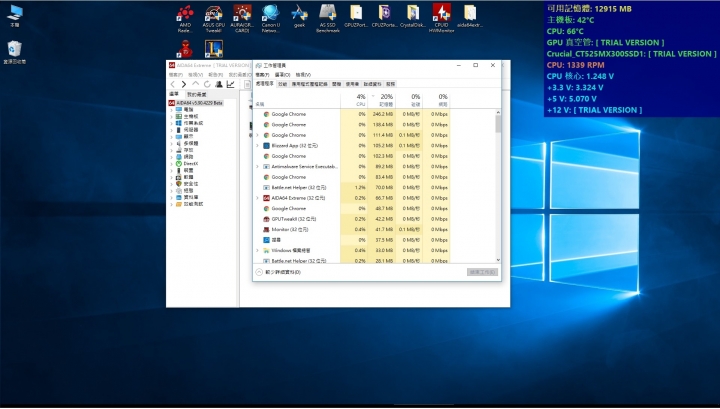Open the second menu in Task Manager menu bar
The image size is (720, 409).
click(x=282, y=75)
